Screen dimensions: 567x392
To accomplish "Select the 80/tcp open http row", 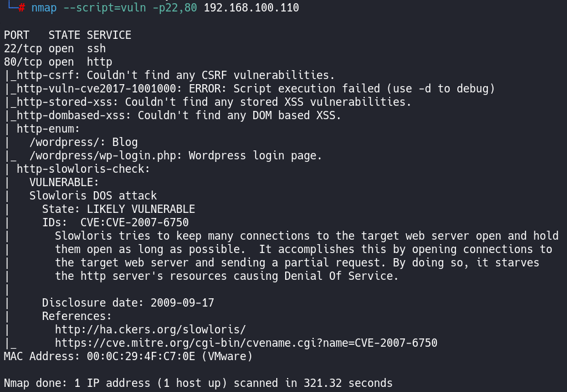I will click(x=57, y=62).
